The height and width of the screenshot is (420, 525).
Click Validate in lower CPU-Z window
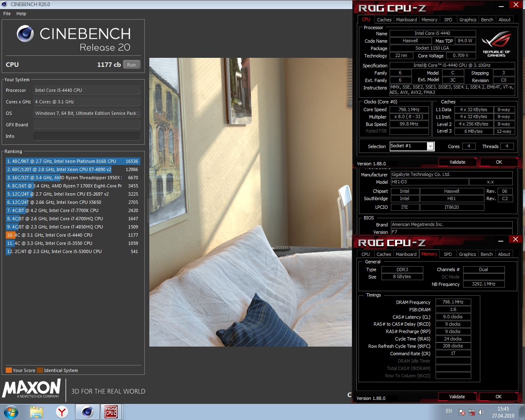457,397
